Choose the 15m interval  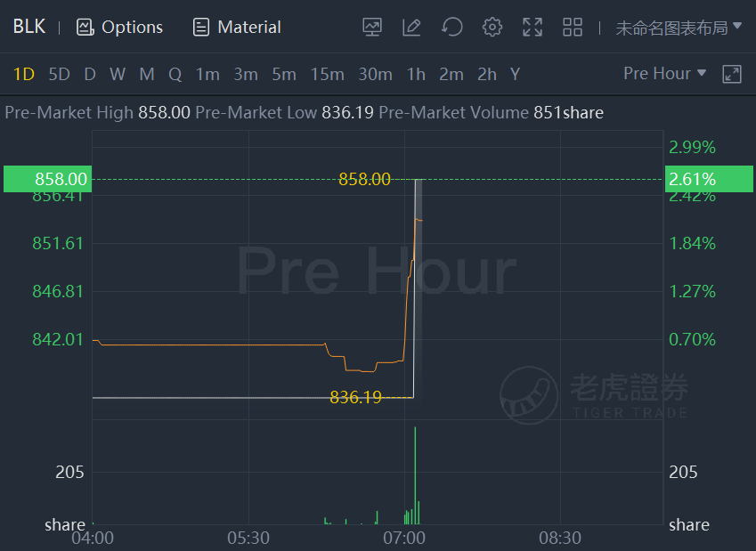(x=328, y=74)
